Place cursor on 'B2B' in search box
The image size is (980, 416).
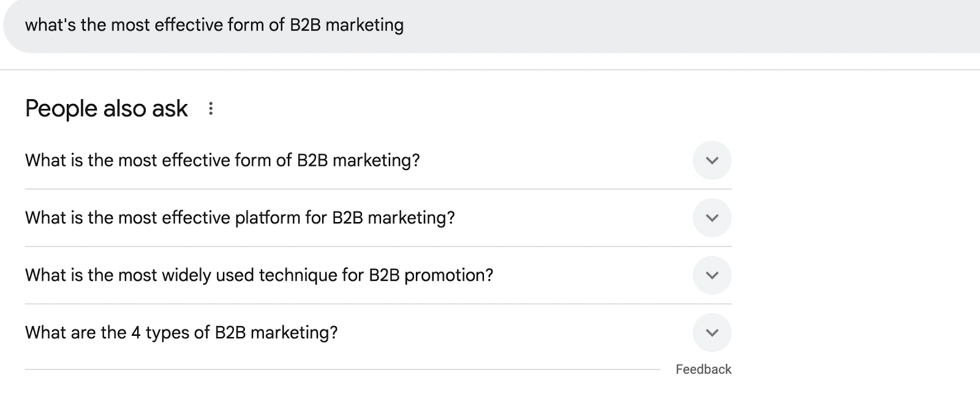[305, 26]
